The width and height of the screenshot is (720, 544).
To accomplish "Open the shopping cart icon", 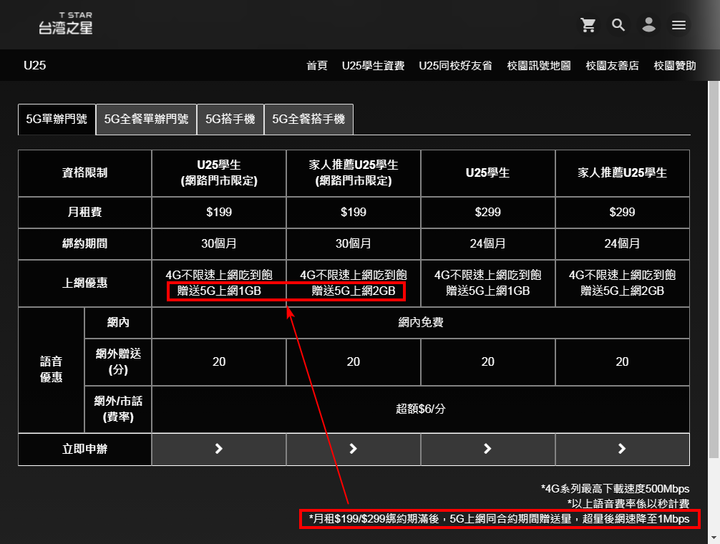I will 588,25.
